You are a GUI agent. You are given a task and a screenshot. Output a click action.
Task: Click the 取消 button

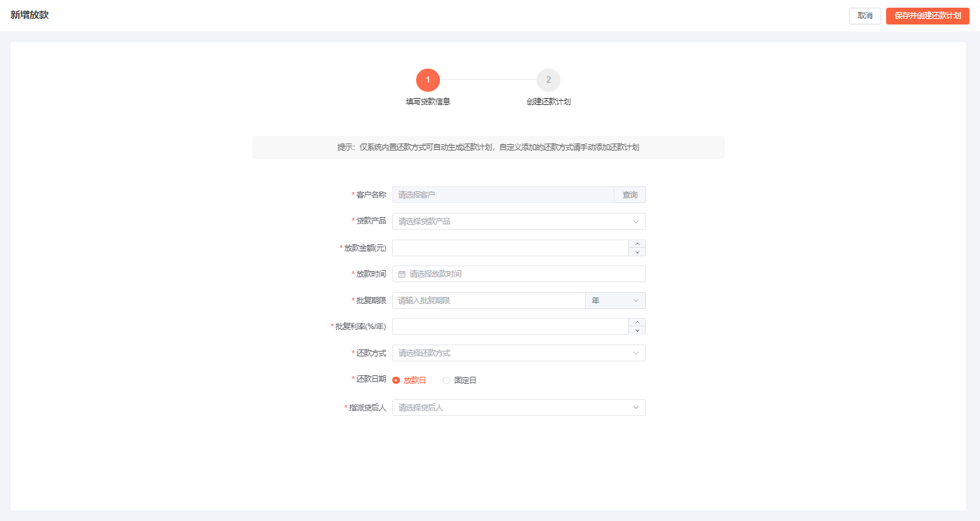(864, 15)
